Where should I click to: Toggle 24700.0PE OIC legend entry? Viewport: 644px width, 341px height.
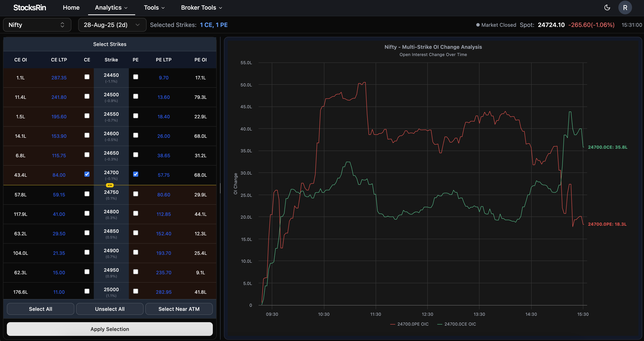point(409,324)
